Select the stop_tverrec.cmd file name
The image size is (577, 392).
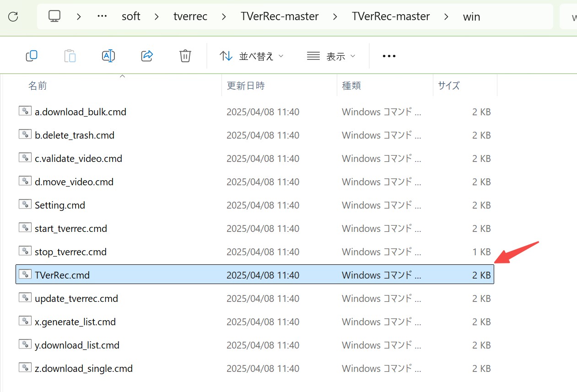pyautogui.click(x=70, y=252)
